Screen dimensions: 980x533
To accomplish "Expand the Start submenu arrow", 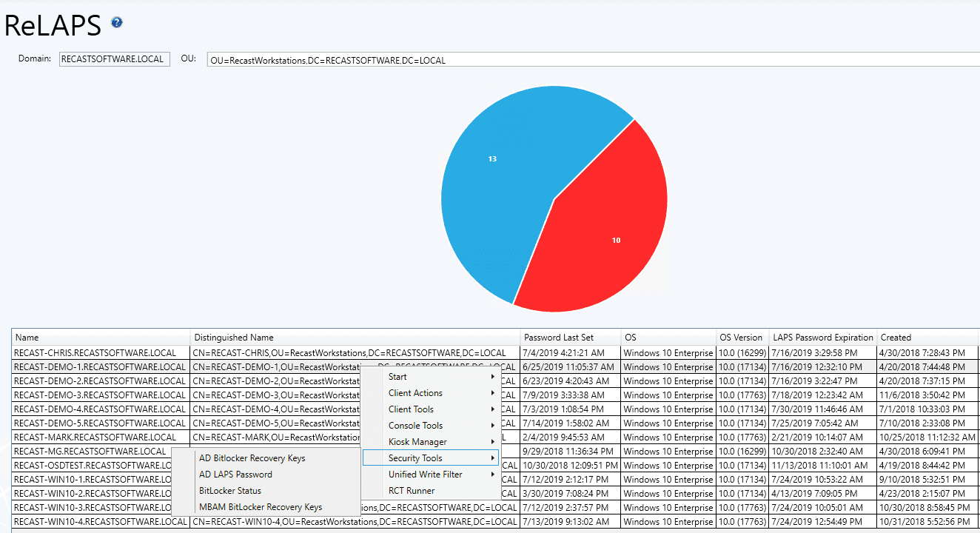I will tap(493, 377).
